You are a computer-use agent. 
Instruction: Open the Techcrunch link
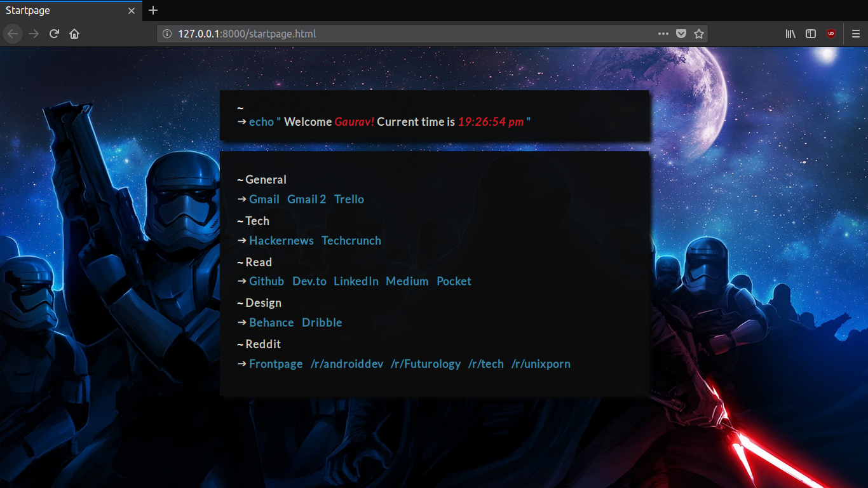351,241
